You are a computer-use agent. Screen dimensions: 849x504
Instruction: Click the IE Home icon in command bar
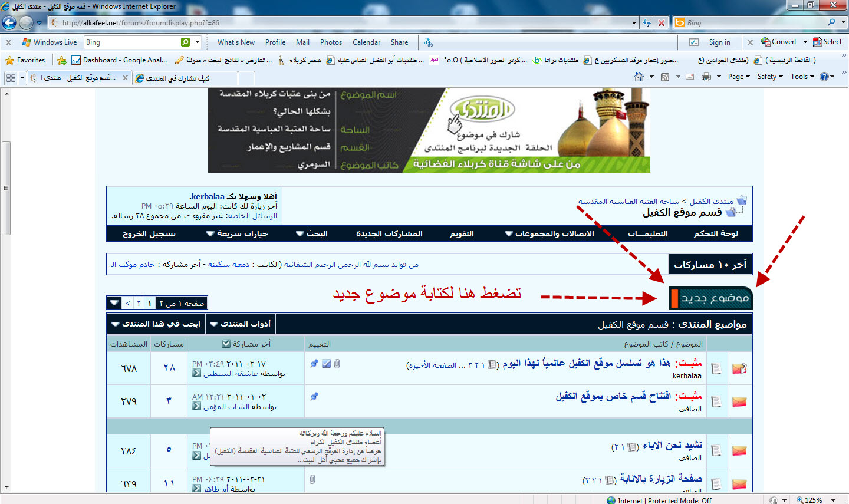[x=639, y=77]
